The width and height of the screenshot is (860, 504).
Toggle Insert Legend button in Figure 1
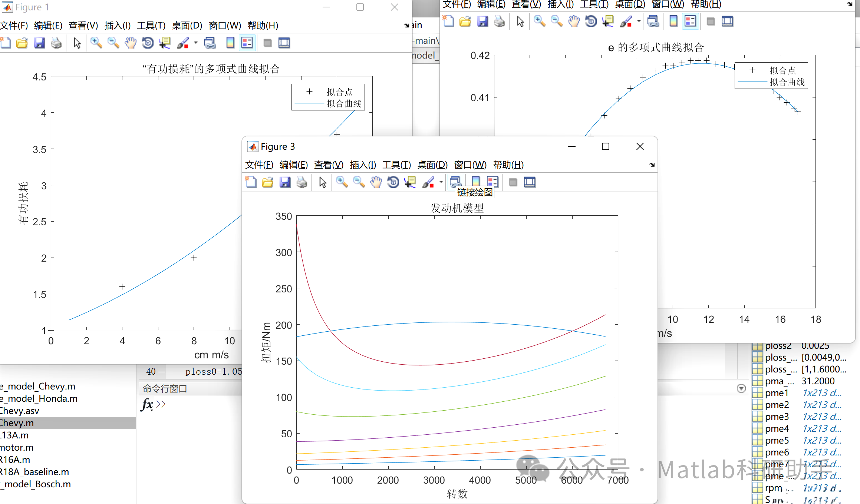pyautogui.click(x=247, y=43)
